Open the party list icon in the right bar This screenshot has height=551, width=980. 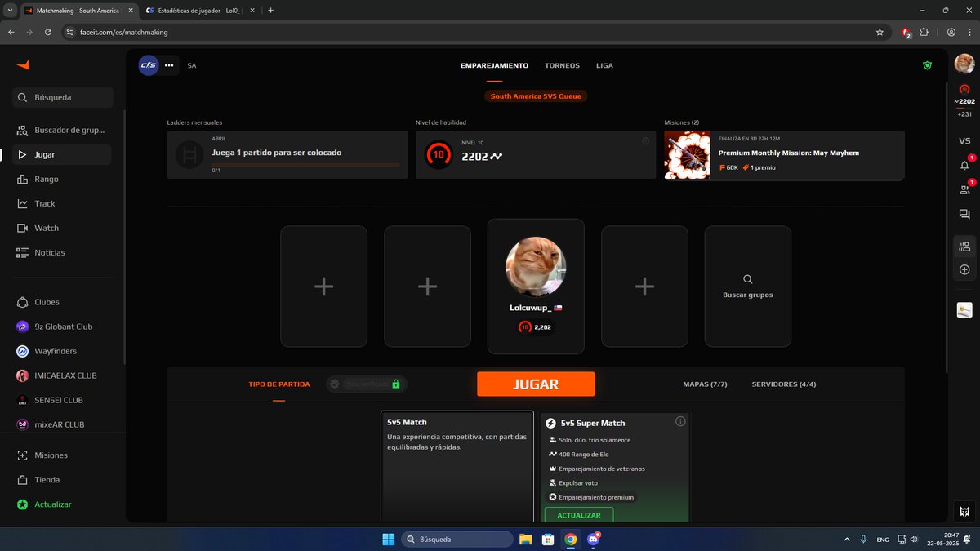coord(964,247)
